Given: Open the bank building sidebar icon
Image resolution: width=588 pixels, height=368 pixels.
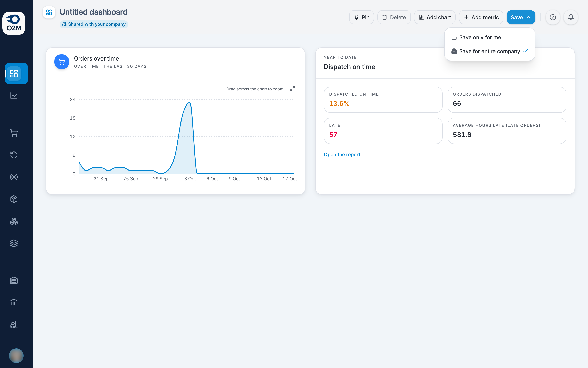Looking at the screenshot, I should coord(14,303).
